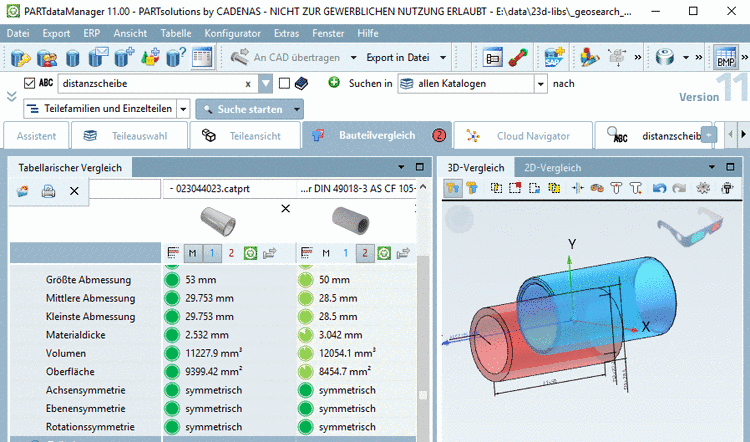Click the gear settings icon in 3D toolbar
This screenshot has width=750, height=442.
point(703,188)
